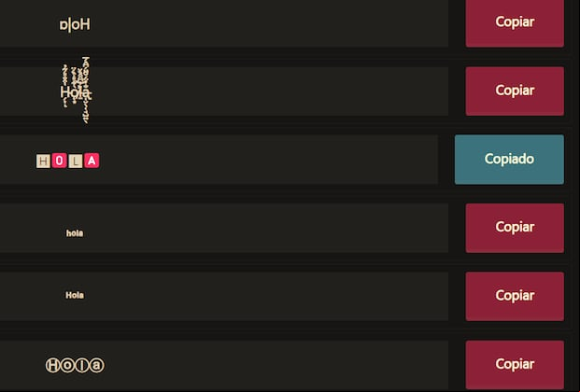Click the teal Copiado button
580x392 pixels.
[x=509, y=160]
